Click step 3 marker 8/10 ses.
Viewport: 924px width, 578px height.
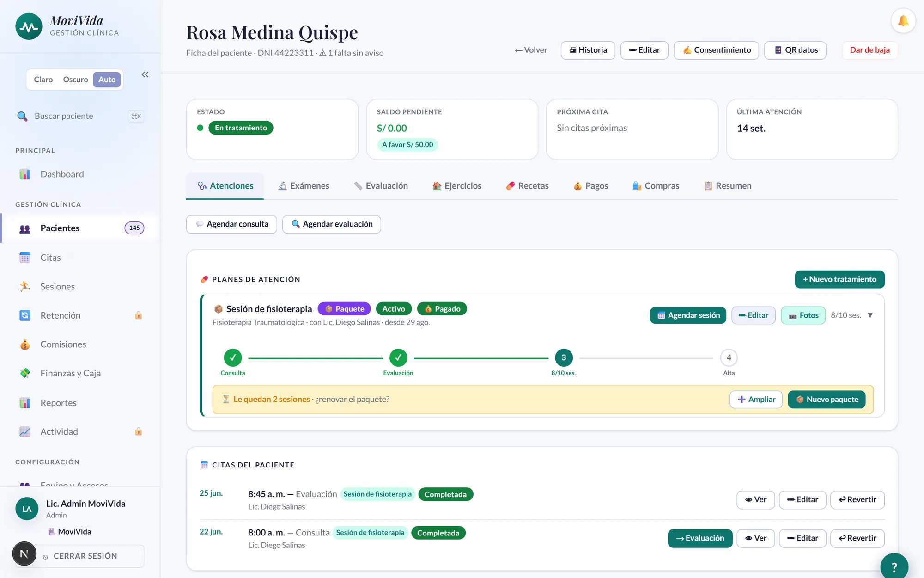564,357
